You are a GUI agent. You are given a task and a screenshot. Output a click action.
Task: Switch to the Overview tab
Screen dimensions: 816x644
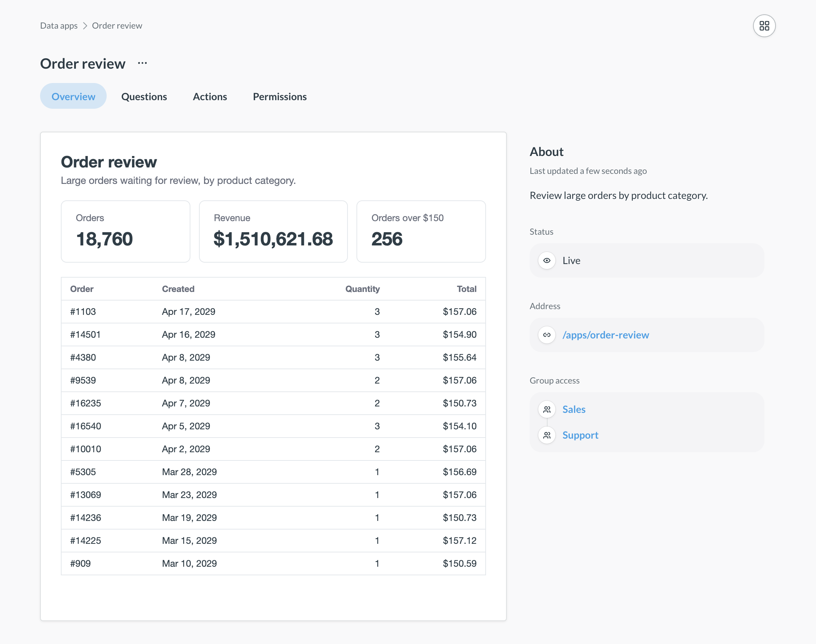(73, 97)
